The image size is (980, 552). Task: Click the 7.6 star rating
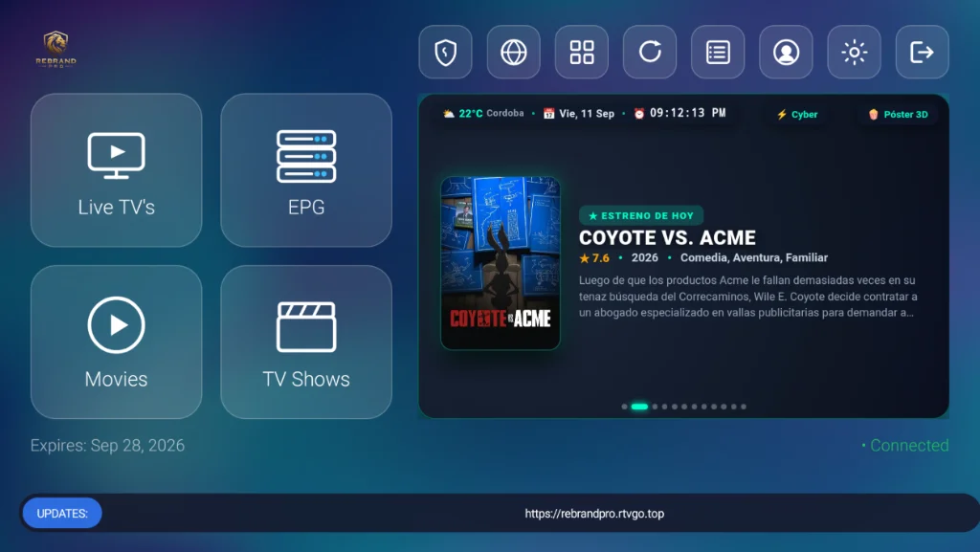tap(593, 258)
